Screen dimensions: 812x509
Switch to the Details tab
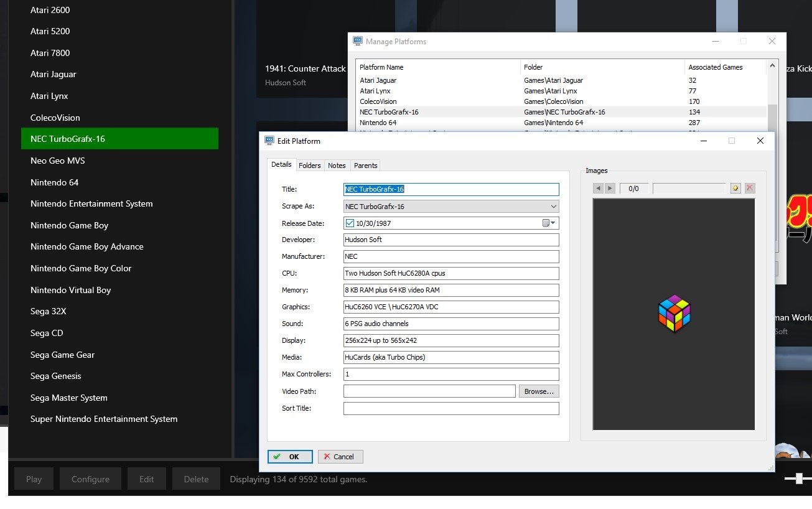click(281, 165)
